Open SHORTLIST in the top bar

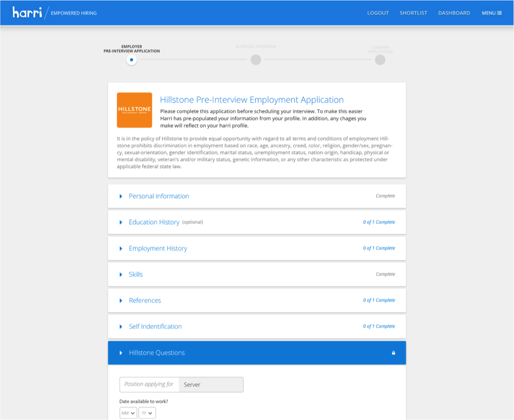(413, 13)
